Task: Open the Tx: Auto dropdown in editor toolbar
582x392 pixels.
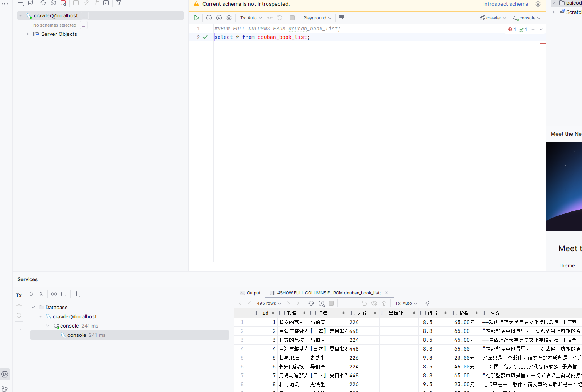Action: click(251, 18)
